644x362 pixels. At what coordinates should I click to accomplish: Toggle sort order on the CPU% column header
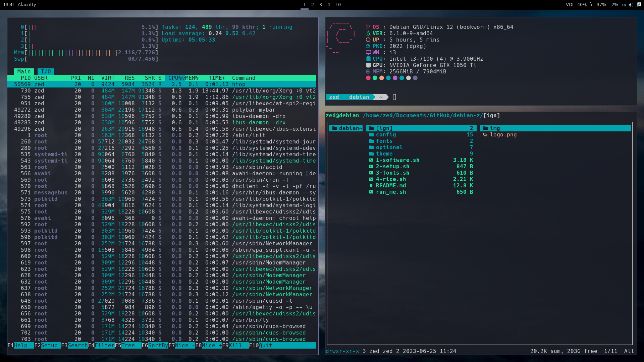(x=174, y=78)
